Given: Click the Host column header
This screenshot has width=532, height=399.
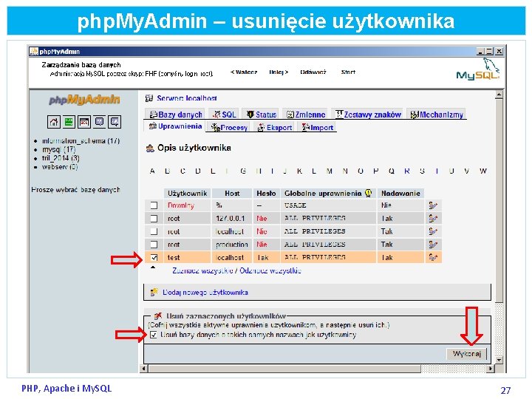Looking at the screenshot, I should pyautogui.click(x=232, y=194).
